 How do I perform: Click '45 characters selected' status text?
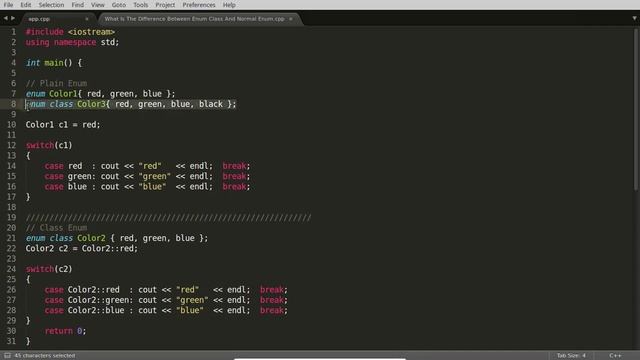[45, 356]
